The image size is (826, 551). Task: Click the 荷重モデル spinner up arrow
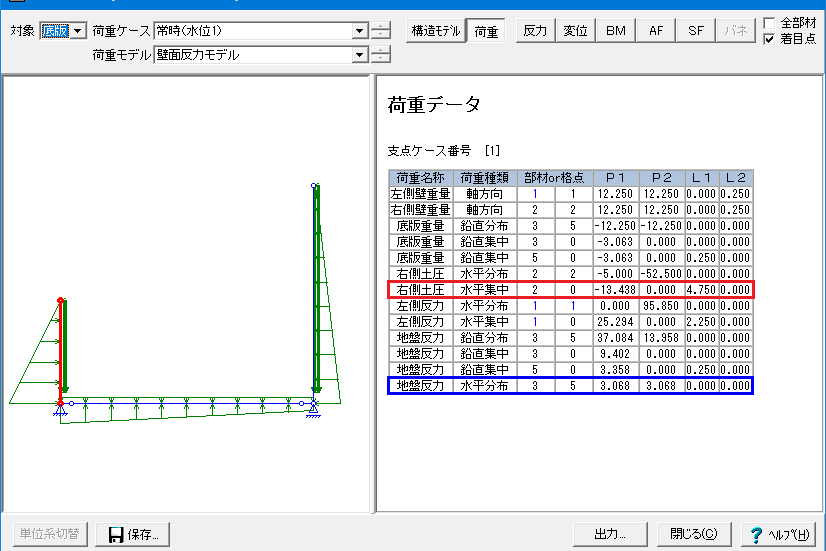(x=380, y=50)
